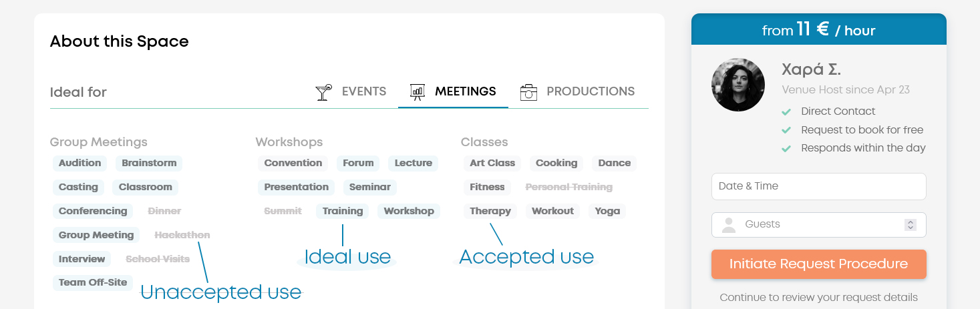Switch to the Events tab

click(x=363, y=91)
